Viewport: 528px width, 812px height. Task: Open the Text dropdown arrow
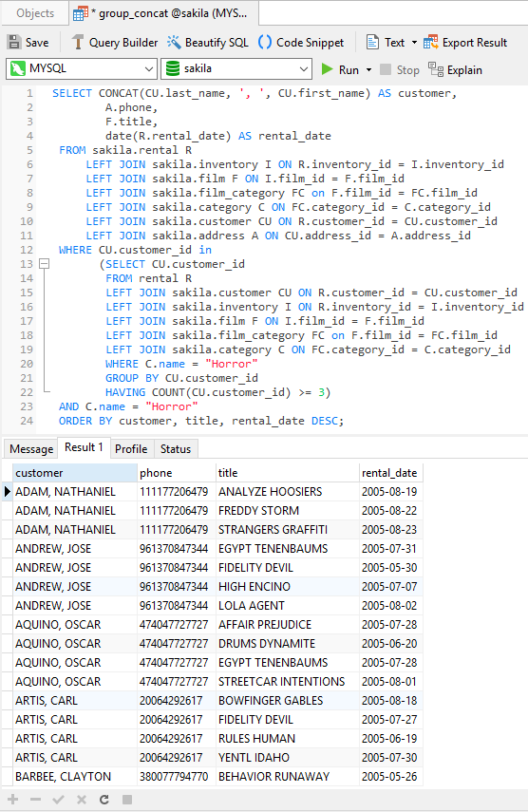414,43
